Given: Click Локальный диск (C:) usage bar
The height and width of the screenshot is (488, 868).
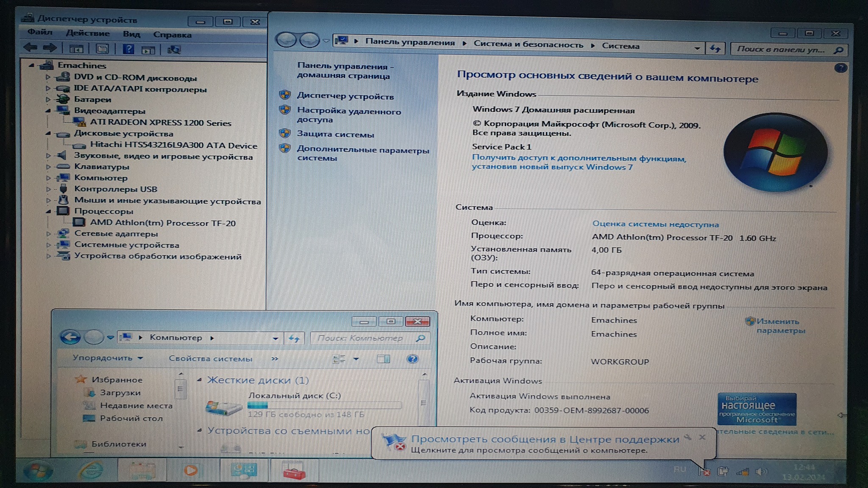Looking at the screenshot, I should [324, 405].
